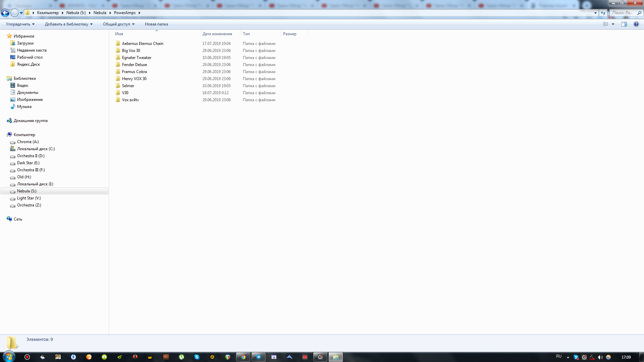Select the Egnater Tweaker folder

(x=137, y=58)
